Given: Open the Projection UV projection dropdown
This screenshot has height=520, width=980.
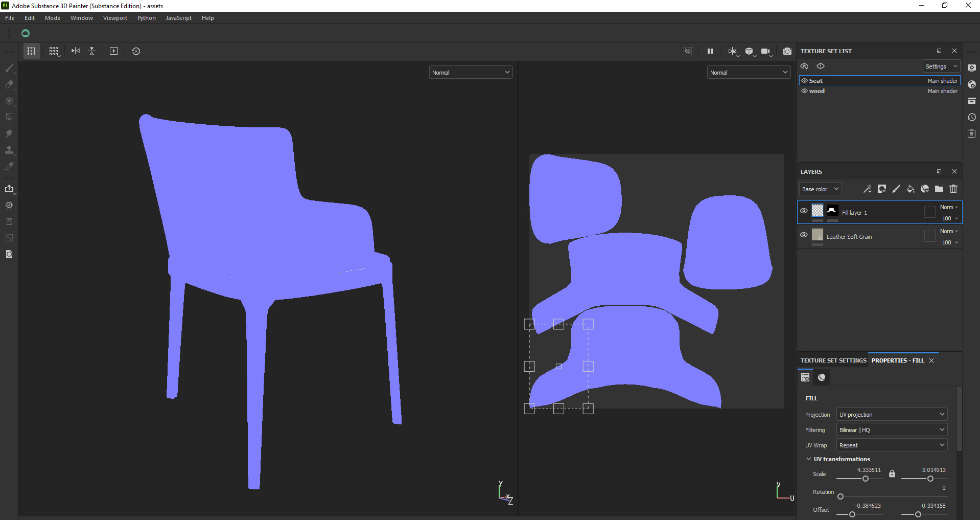Looking at the screenshot, I should coord(892,415).
